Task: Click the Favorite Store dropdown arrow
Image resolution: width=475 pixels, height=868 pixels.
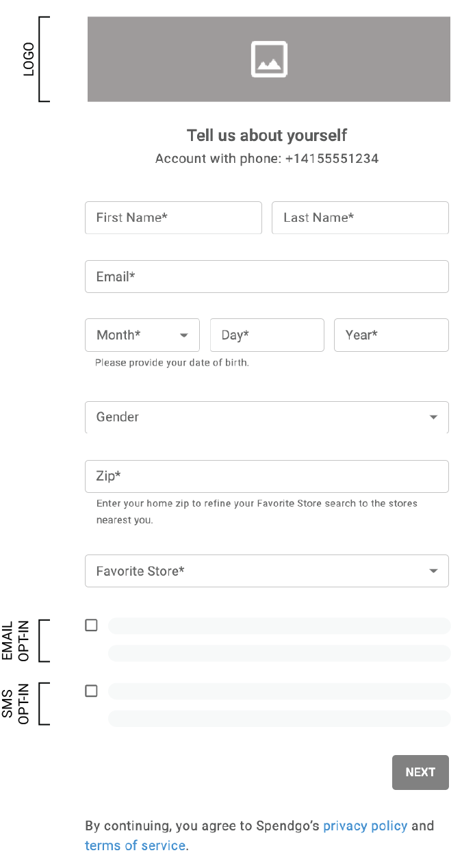Action: click(x=433, y=572)
